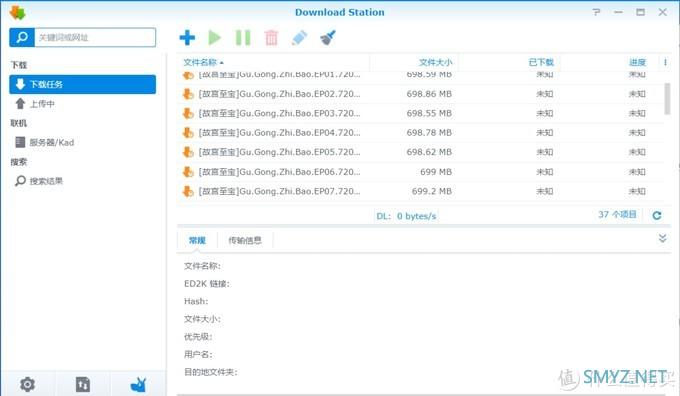Select 下载任务 in the sidebar

[x=82, y=84]
